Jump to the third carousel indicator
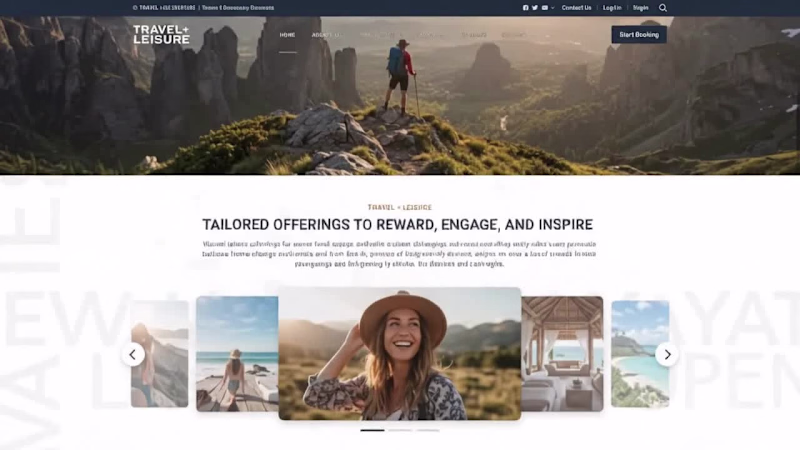The width and height of the screenshot is (800, 450). pyautogui.click(x=428, y=430)
